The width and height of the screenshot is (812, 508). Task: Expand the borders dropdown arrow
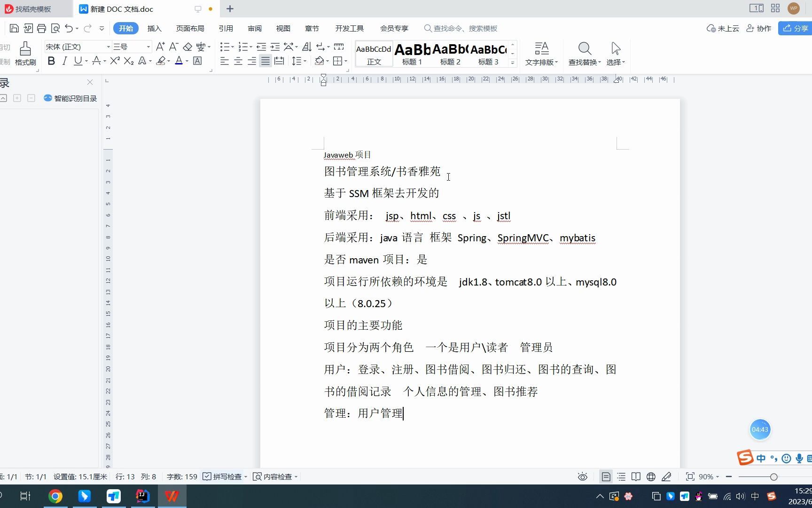(346, 61)
